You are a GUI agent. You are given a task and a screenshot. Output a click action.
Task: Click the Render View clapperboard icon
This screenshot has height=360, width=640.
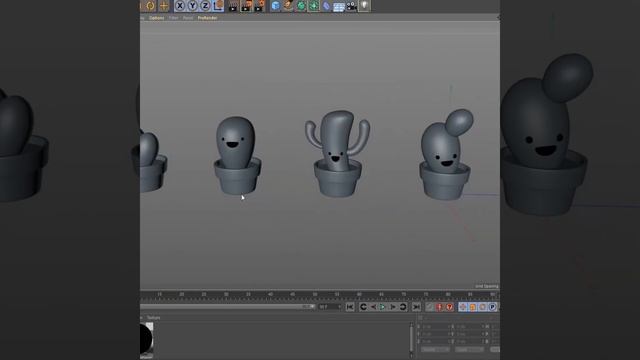point(233,6)
